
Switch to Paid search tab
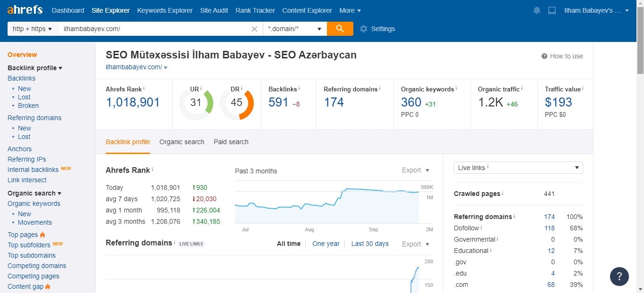coord(231,142)
